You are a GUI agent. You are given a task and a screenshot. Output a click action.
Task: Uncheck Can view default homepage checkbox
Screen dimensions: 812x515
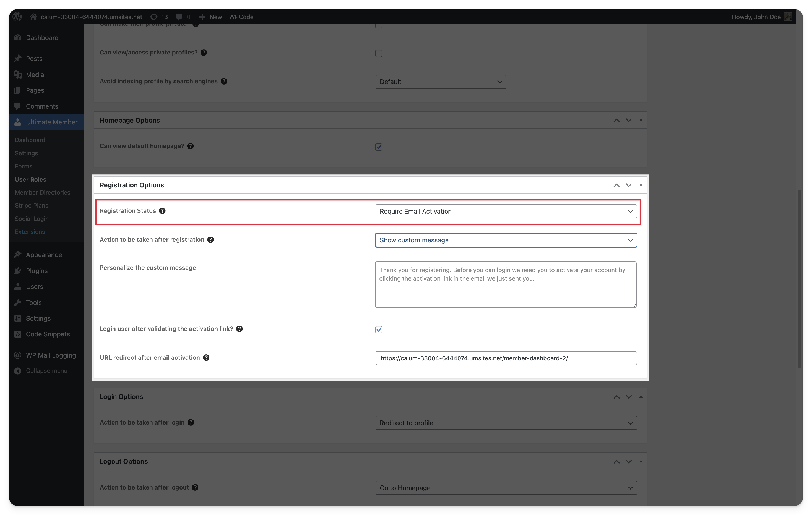[x=379, y=147]
